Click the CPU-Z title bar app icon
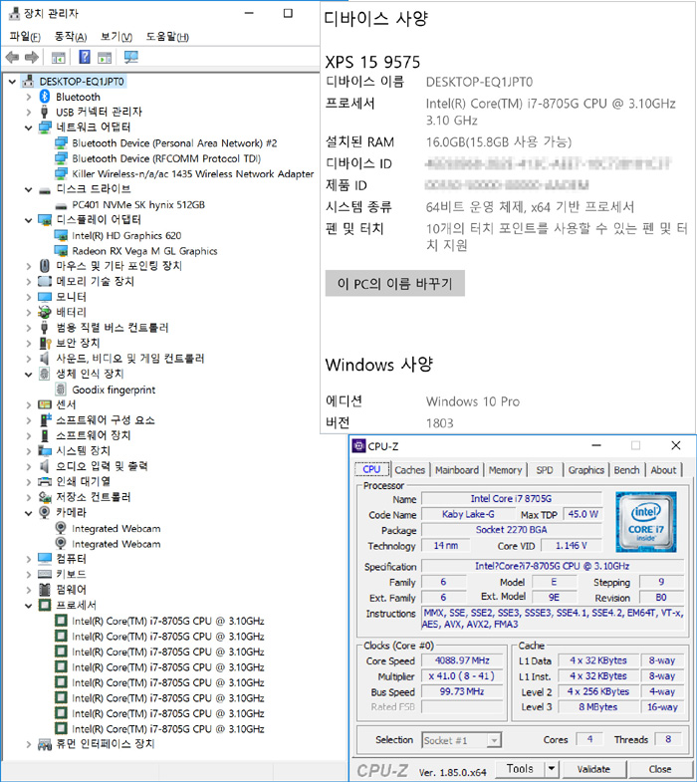Screen dimensions: 697x784 (358, 445)
